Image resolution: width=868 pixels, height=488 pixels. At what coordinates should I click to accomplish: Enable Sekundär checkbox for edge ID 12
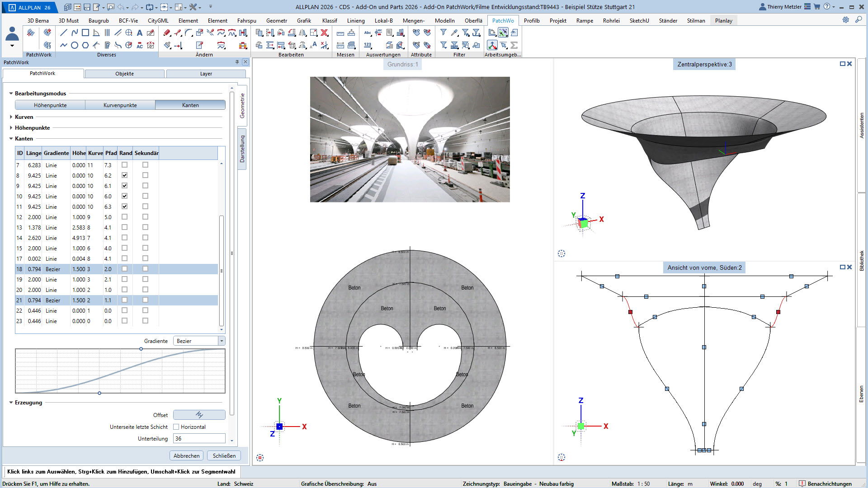pos(145,217)
